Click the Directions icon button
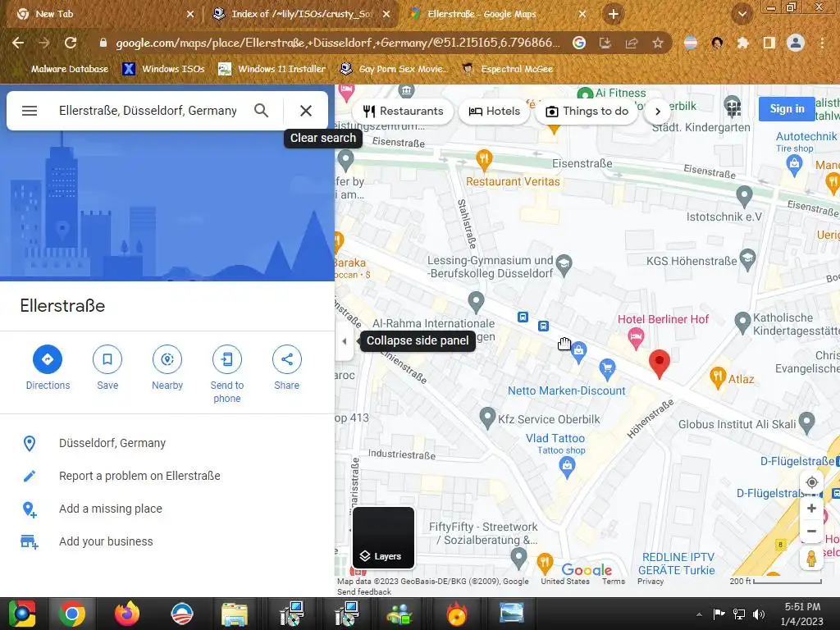Viewport: 840px width, 630px height. click(48, 359)
